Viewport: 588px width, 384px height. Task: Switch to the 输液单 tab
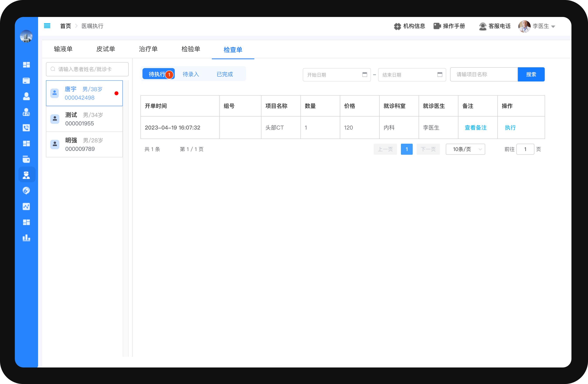click(x=63, y=49)
